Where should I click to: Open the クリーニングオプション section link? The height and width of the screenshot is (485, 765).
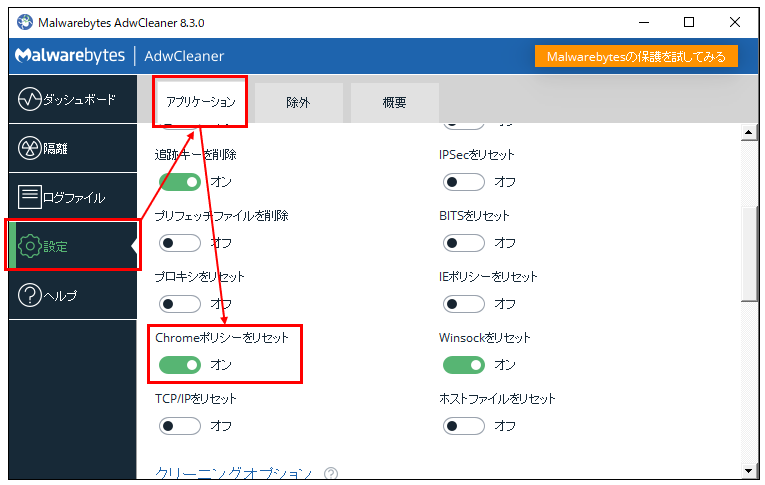point(233,472)
